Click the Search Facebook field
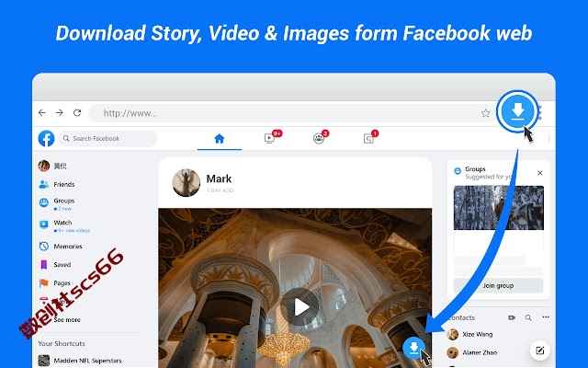This screenshot has width=588, height=368. click(108, 139)
